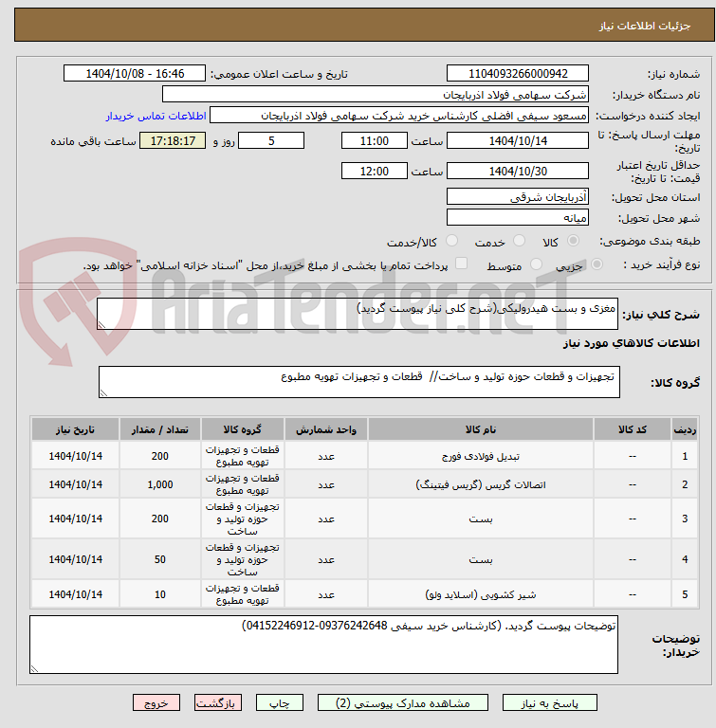This screenshot has height=728, width=716.
Task: Click the کد کالا column header
Action: tap(632, 429)
